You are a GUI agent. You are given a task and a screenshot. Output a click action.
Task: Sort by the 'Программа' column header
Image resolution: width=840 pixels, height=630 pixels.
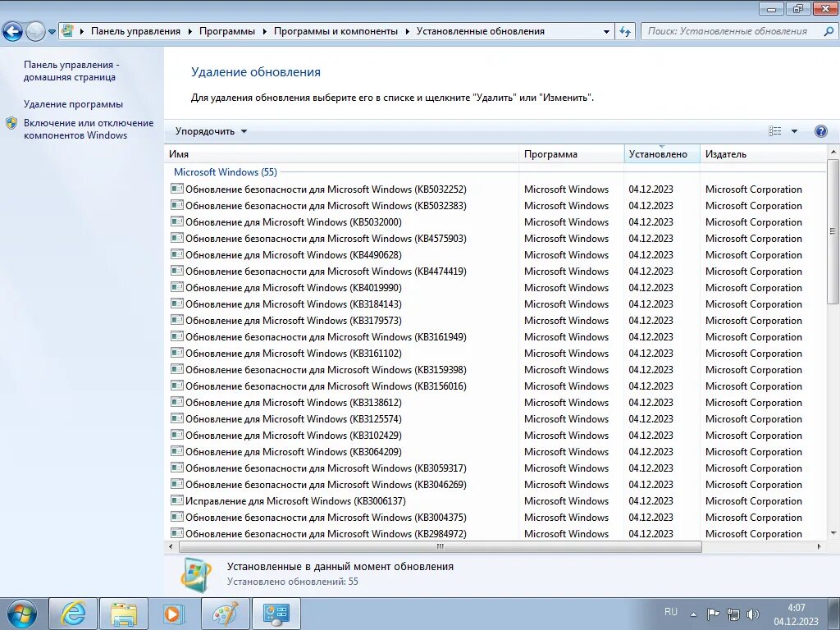pyautogui.click(x=571, y=153)
